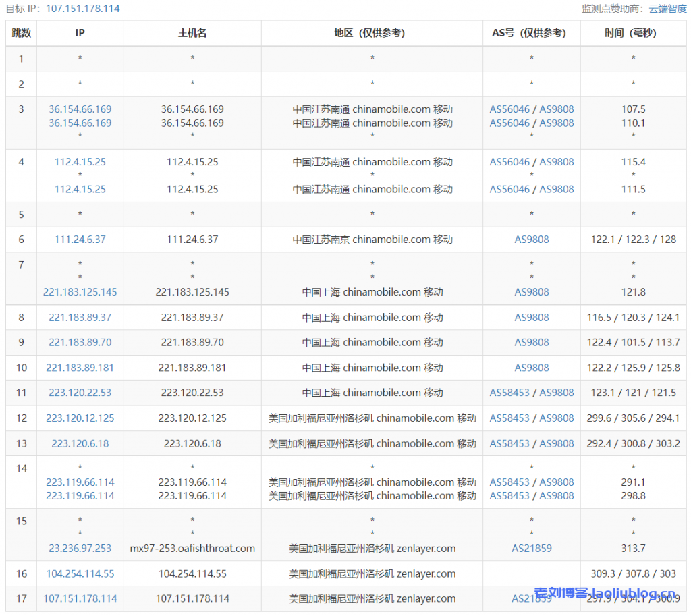Open the 云端智度 sponsor link
The image size is (691, 616).
tap(667, 9)
